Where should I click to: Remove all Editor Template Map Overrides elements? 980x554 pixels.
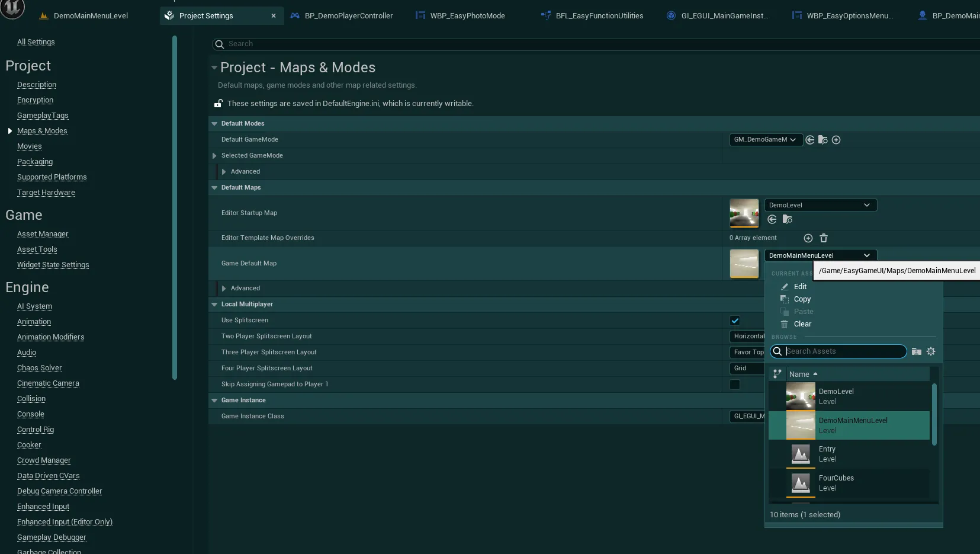coord(824,238)
